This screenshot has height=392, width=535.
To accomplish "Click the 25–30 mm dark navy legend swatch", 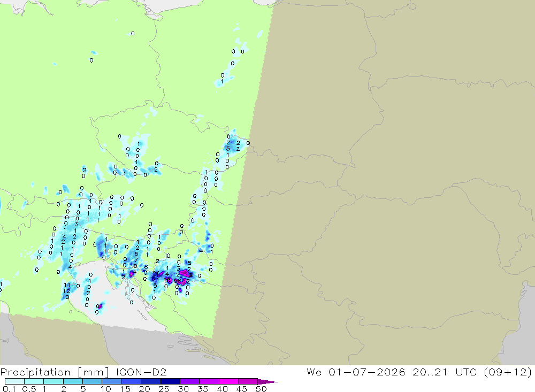I will [x=170, y=381].
